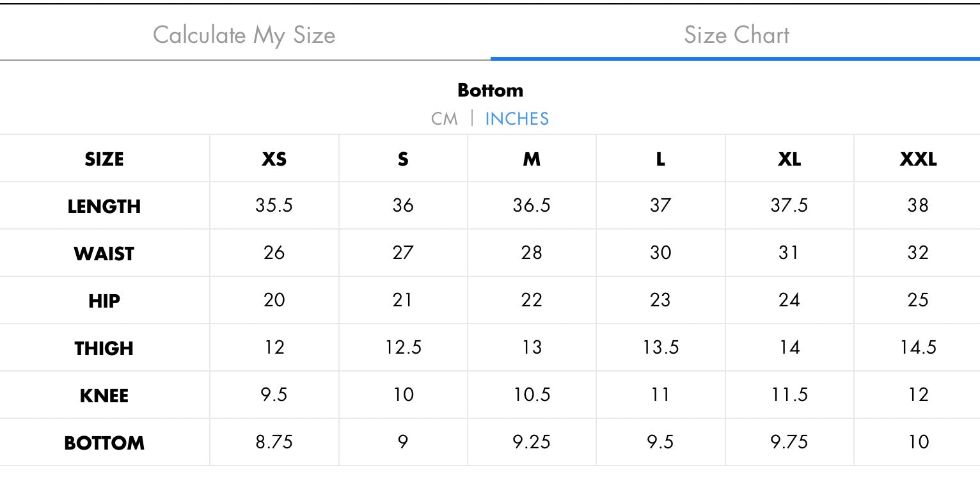Switch units to CM
Screen dimensions: 980x495
pos(445,119)
